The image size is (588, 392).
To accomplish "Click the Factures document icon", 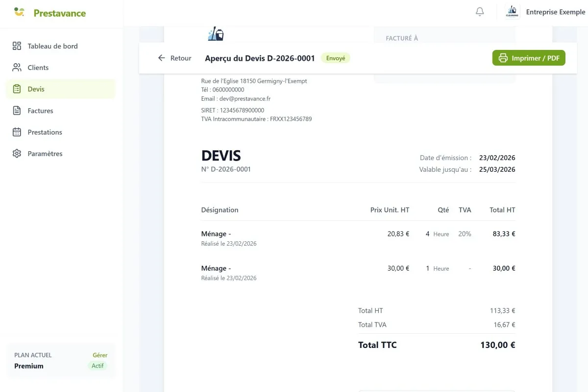I will [17, 111].
